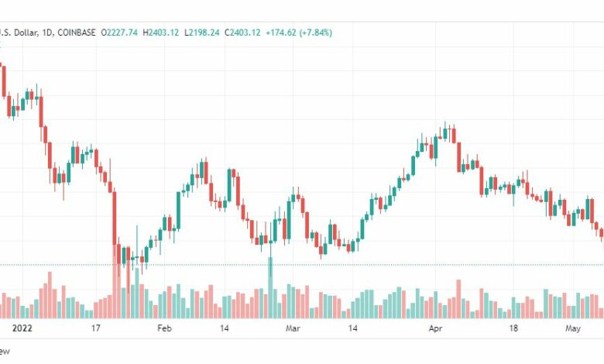Click the May label on time axis

pos(573,328)
